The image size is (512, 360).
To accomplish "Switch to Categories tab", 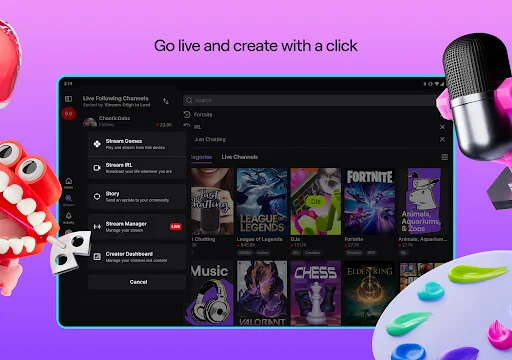I will click(201, 157).
